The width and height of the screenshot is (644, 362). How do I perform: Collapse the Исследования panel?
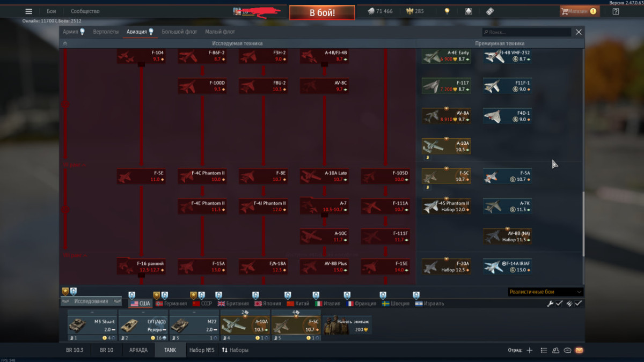[91, 301]
